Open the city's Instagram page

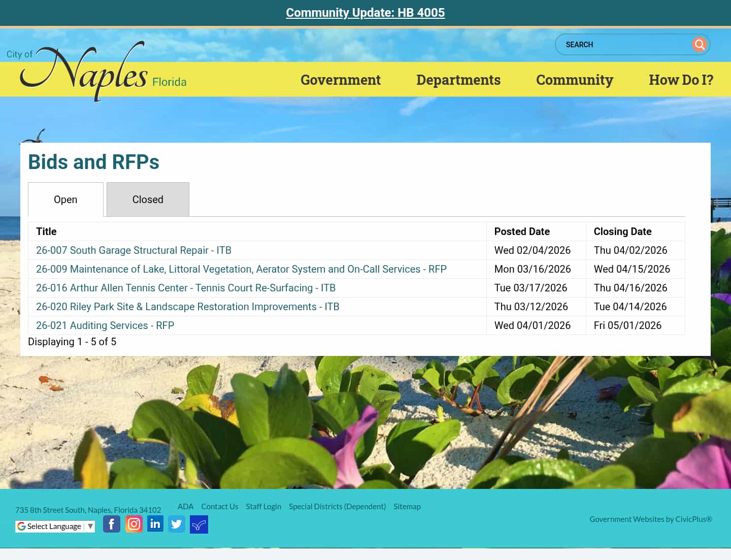click(134, 523)
